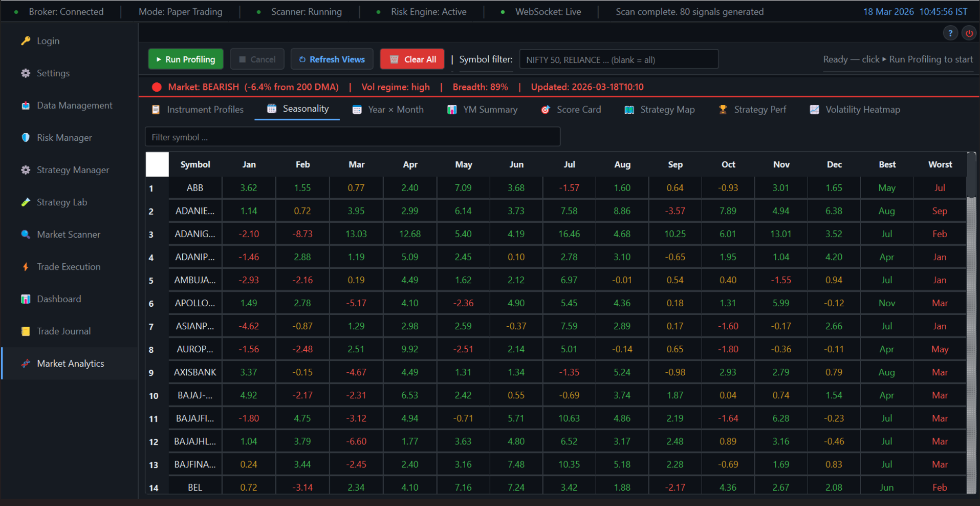Click the help question mark icon
Screen dimensions: 980x506
pos(950,33)
